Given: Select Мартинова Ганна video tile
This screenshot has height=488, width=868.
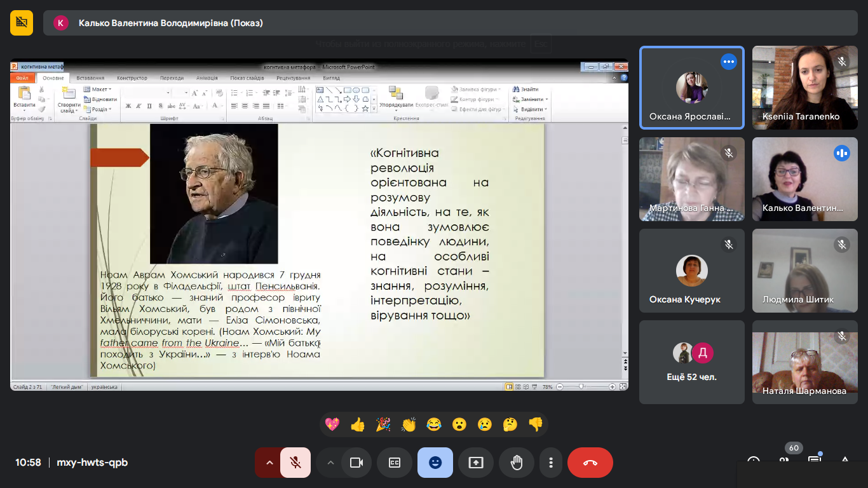Looking at the screenshot, I should [x=692, y=179].
